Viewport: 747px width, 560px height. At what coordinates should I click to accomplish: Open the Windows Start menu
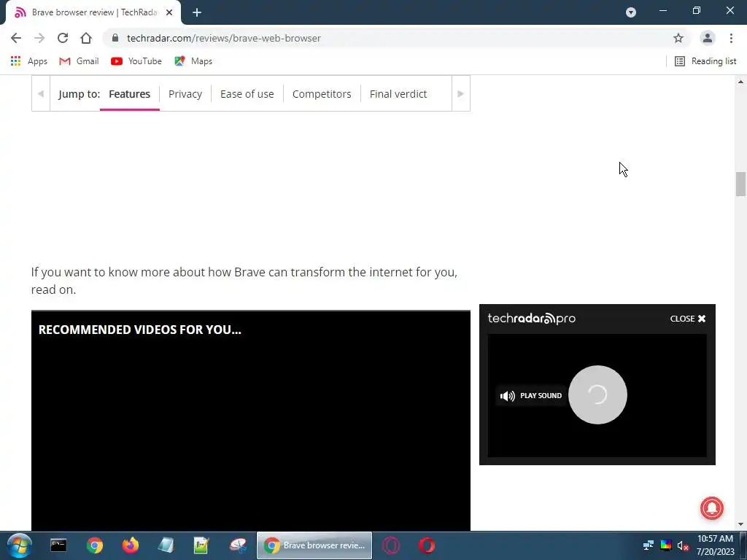(20, 545)
